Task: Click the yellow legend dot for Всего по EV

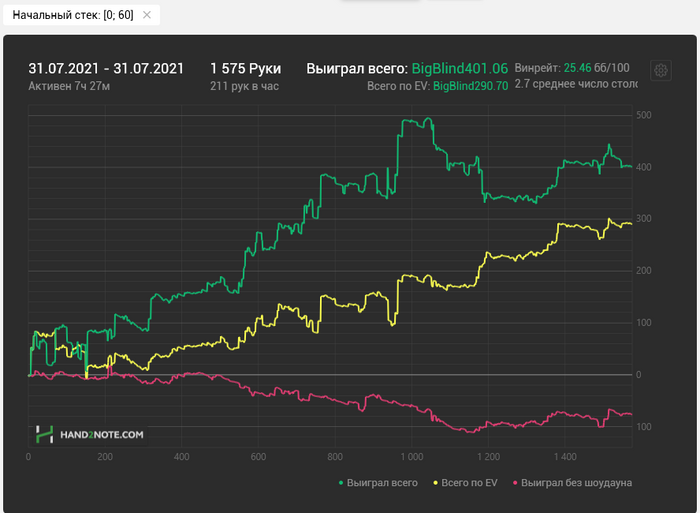Action: tap(435, 482)
